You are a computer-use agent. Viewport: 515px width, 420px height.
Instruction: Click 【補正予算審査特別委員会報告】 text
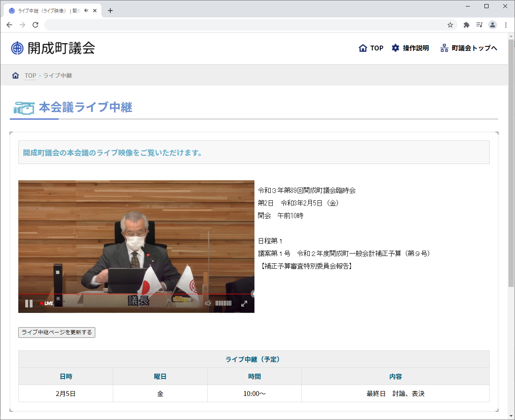coord(306,266)
